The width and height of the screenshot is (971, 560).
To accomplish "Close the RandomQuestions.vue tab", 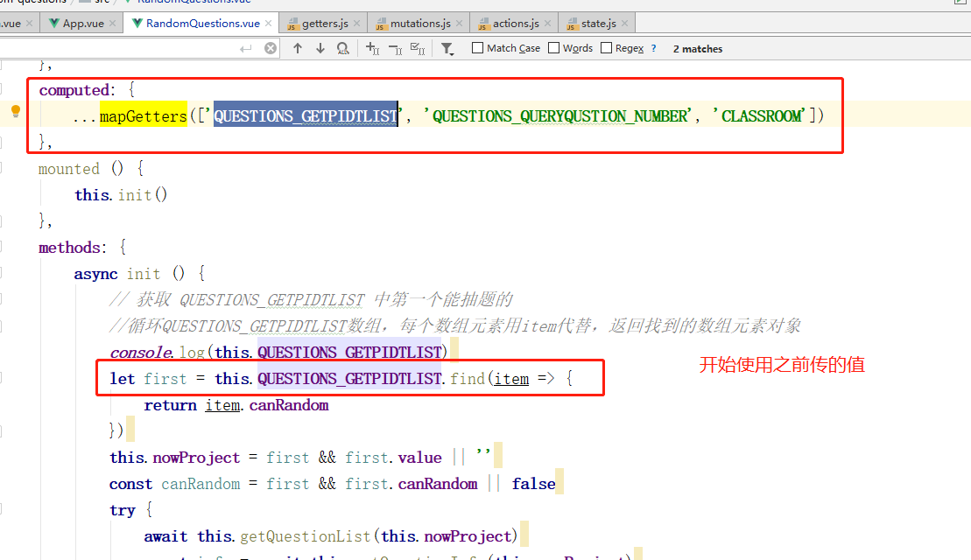I will pyautogui.click(x=268, y=24).
